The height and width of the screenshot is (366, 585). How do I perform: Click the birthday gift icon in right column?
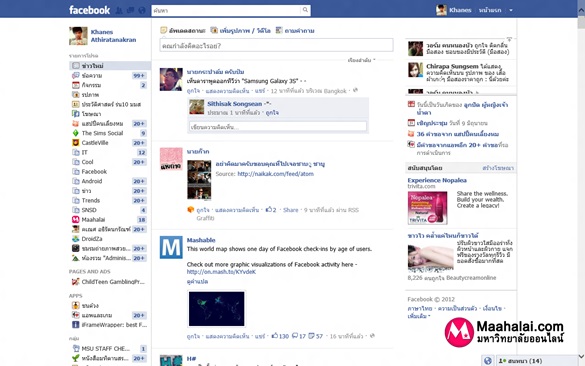click(x=411, y=104)
